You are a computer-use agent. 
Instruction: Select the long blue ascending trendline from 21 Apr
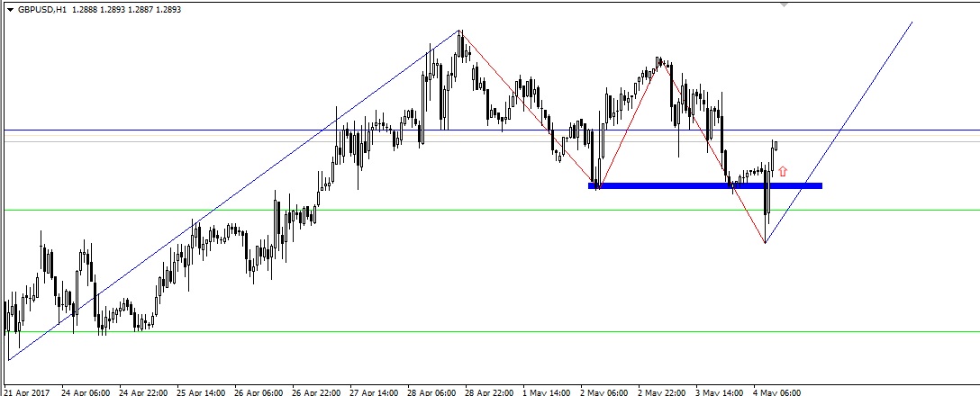(x=234, y=195)
